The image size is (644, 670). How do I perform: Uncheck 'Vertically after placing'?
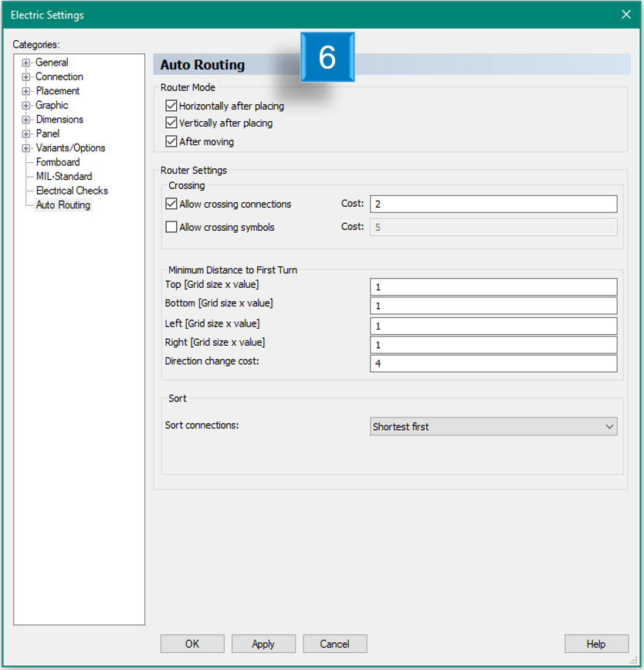tap(171, 123)
